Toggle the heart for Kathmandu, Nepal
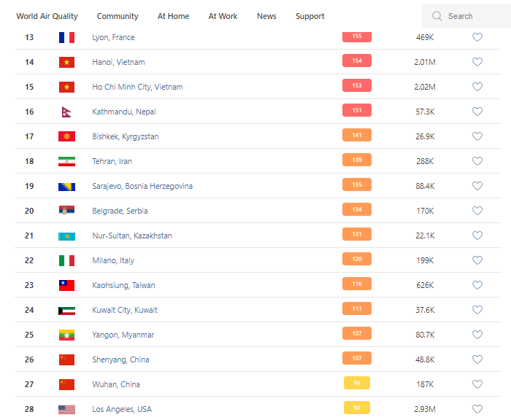 [477, 112]
